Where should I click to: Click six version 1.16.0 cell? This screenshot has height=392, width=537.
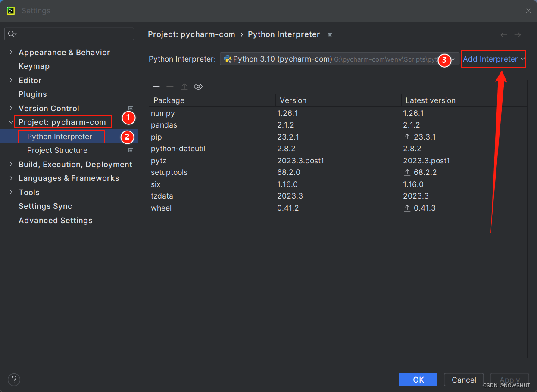point(287,184)
